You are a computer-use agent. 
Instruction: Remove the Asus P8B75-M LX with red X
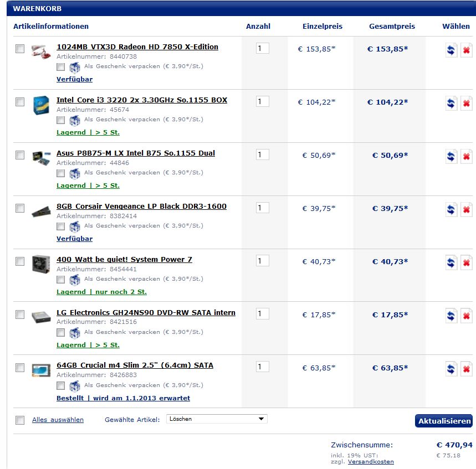click(466, 156)
